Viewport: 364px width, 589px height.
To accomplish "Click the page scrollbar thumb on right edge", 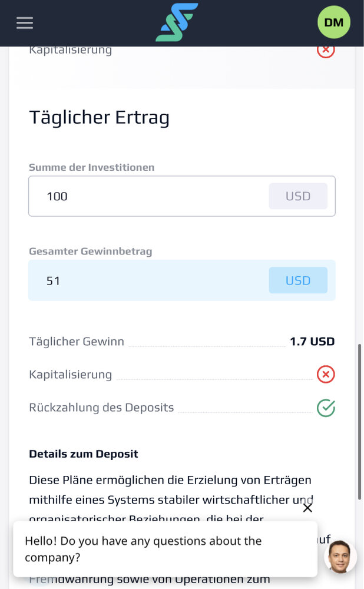I will (x=359, y=422).
